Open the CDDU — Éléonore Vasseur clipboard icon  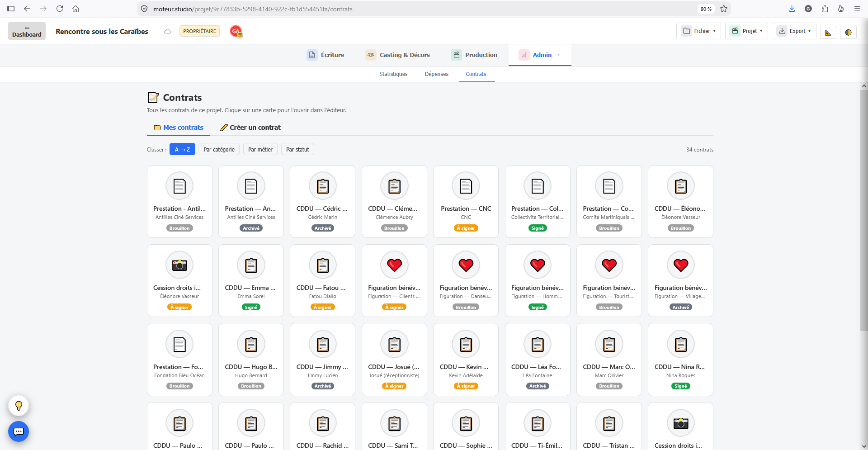click(x=681, y=186)
